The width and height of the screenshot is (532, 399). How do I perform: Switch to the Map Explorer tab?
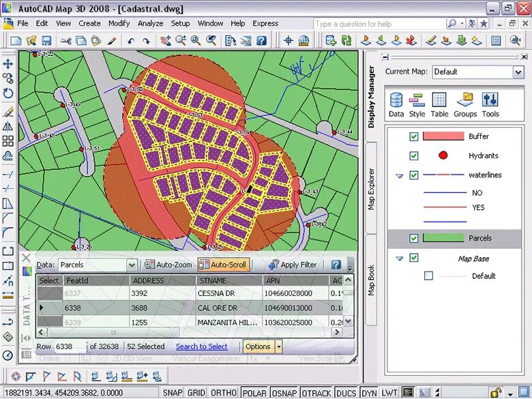[371, 189]
